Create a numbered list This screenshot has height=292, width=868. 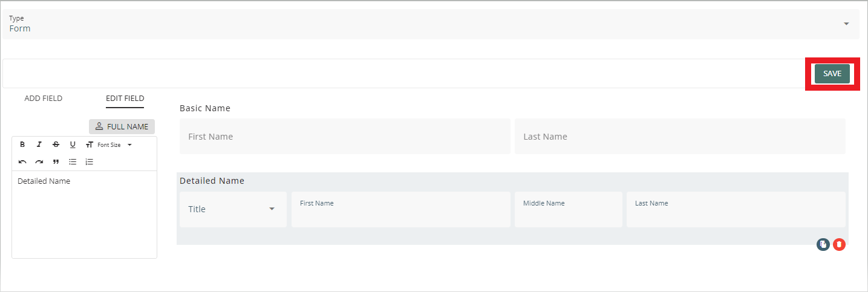90,162
